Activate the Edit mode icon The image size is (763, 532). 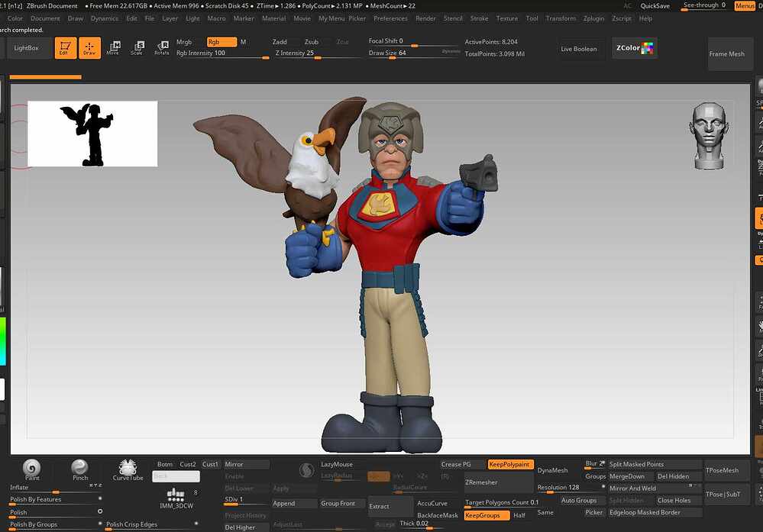[x=66, y=48]
